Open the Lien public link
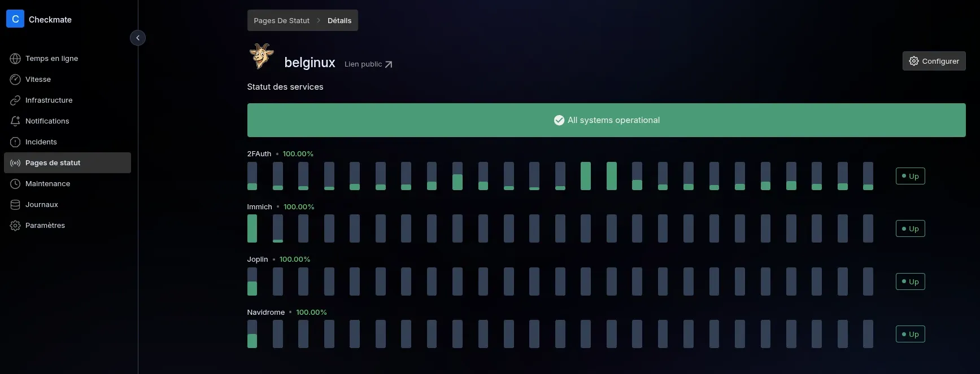The width and height of the screenshot is (980, 374). click(x=368, y=64)
